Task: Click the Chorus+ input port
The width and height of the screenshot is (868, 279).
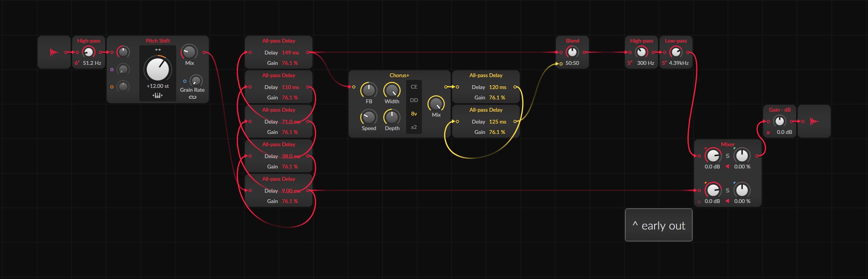Action: coord(354,87)
